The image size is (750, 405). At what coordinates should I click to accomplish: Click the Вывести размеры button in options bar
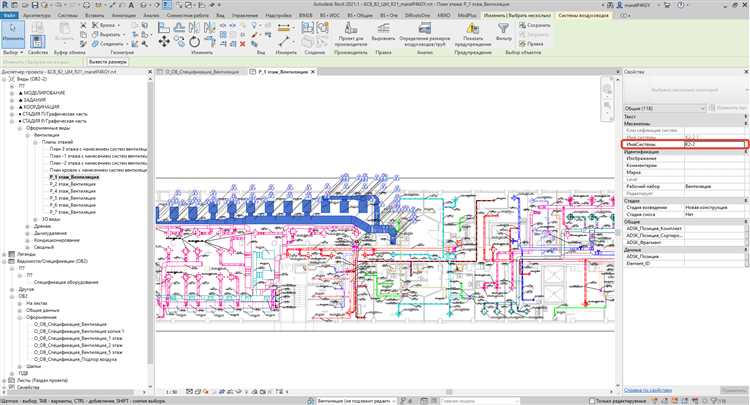(108, 62)
